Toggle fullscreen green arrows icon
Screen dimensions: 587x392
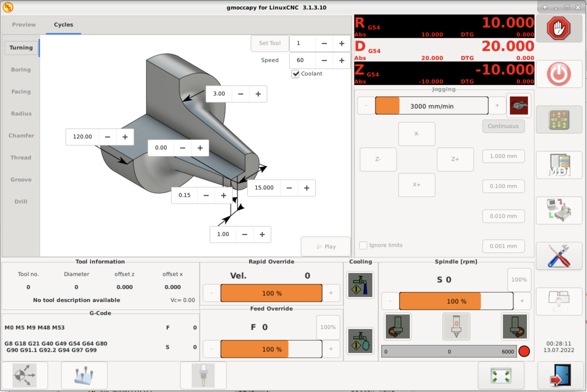point(501,375)
